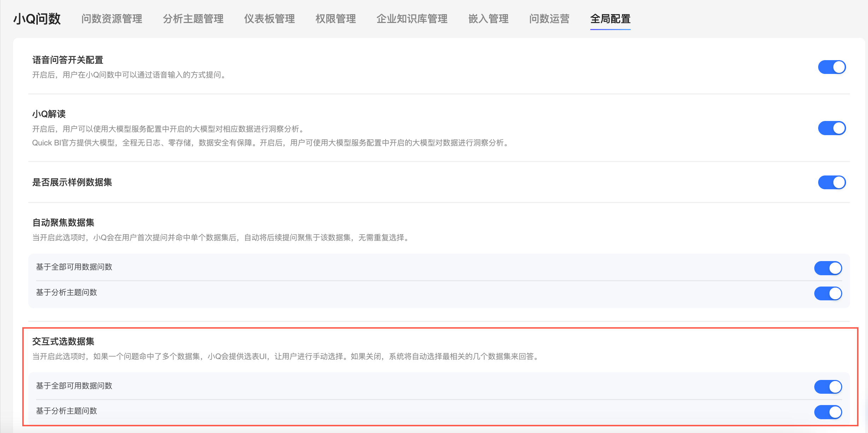The width and height of the screenshot is (868, 433).
Task: Toggle 自动聚焦数据集 基于全部可用数据问数 switch
Action: (828, 268)
